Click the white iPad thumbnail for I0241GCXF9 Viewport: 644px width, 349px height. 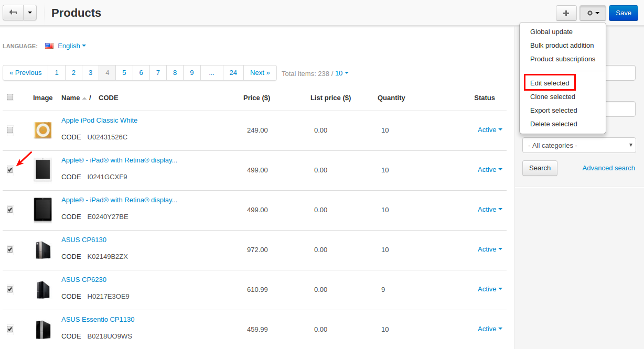[x=43, y=170]
